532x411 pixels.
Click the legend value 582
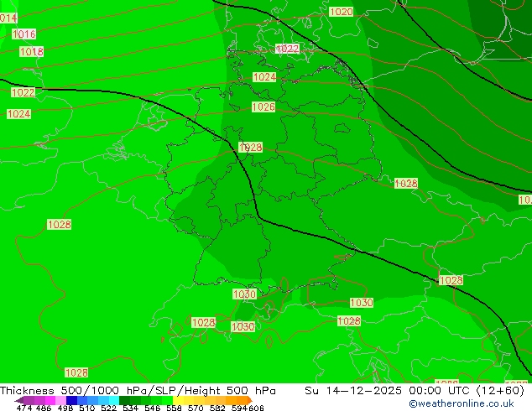[217, 408]
